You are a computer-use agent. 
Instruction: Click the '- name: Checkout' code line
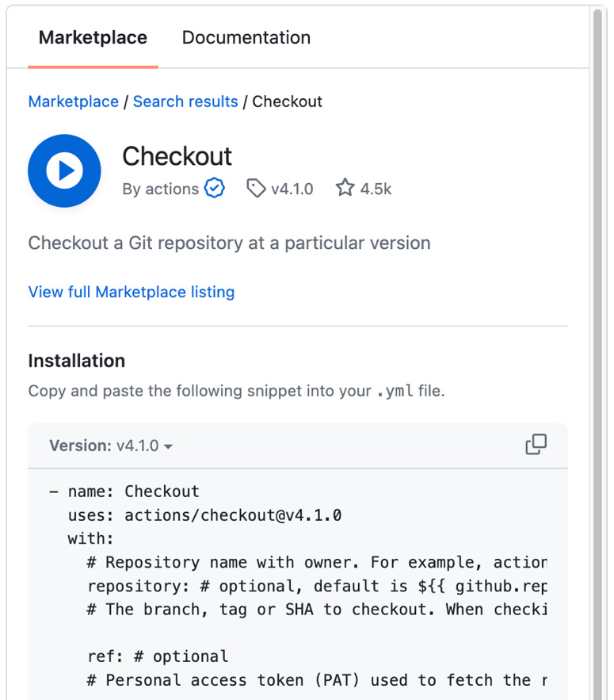click(124, 492)
